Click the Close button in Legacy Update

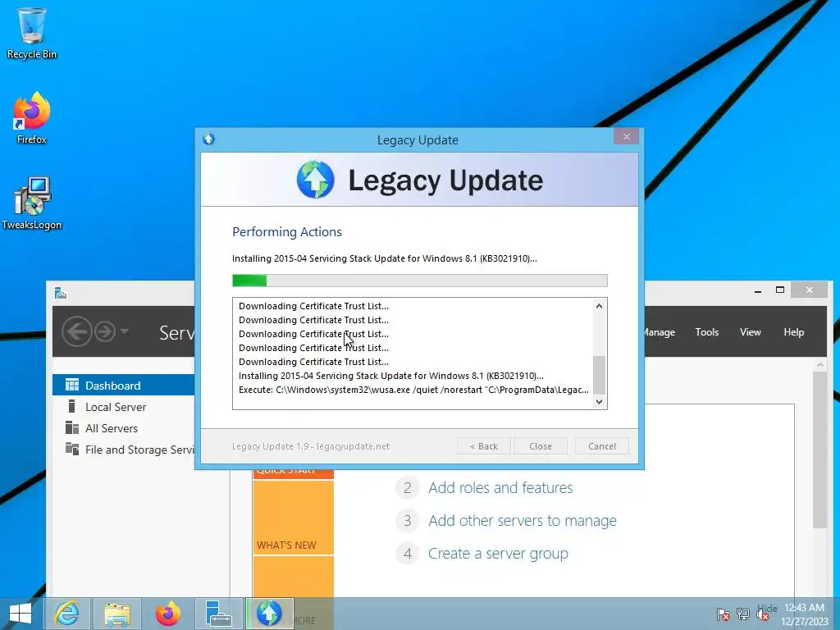[x=540, y=446]
